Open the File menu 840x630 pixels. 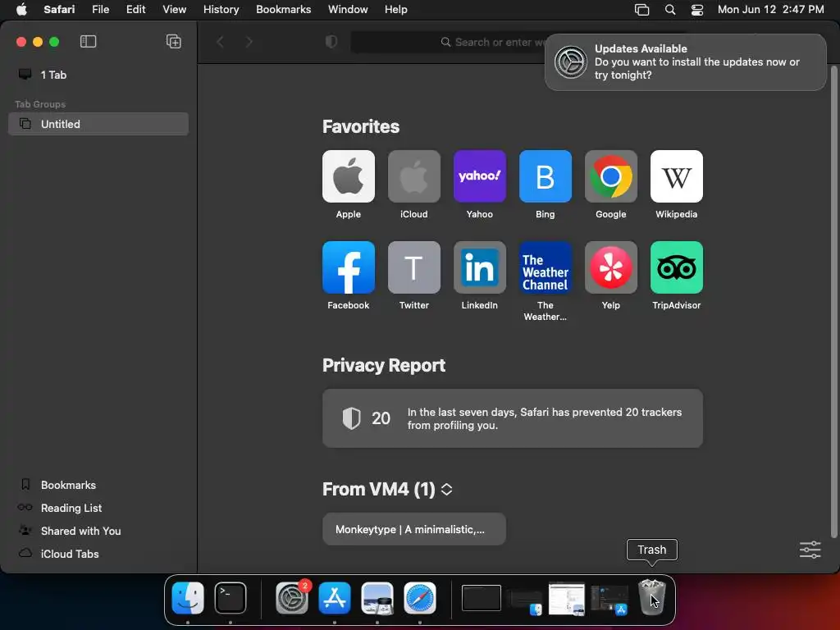(x=100, y=9)
